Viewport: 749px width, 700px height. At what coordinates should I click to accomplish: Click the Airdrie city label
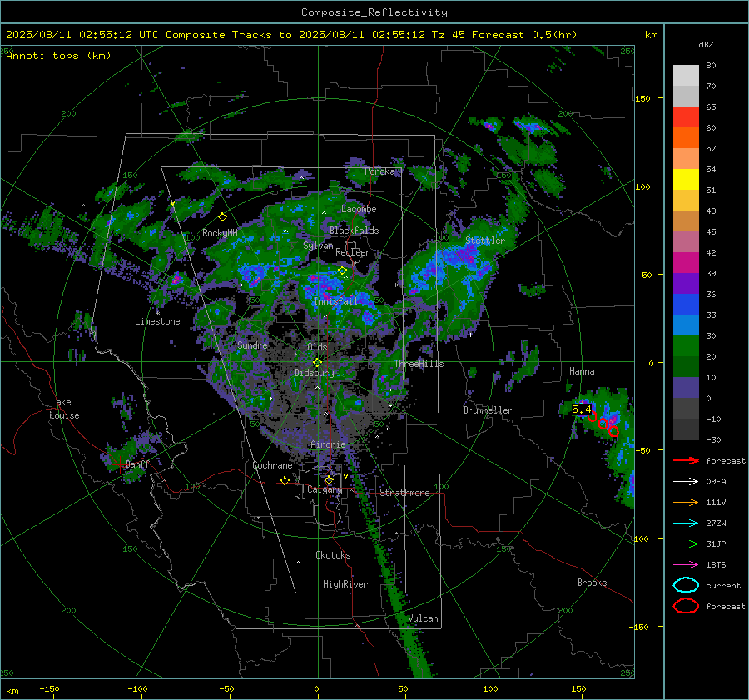coord(328,444)
